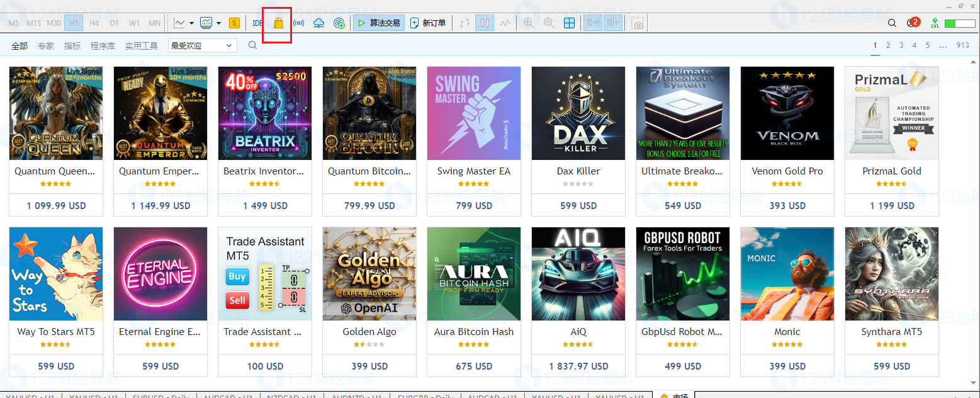Screen dimensions: 980x398
Task: Click the green LVL icon
Action: click(935, 23)
